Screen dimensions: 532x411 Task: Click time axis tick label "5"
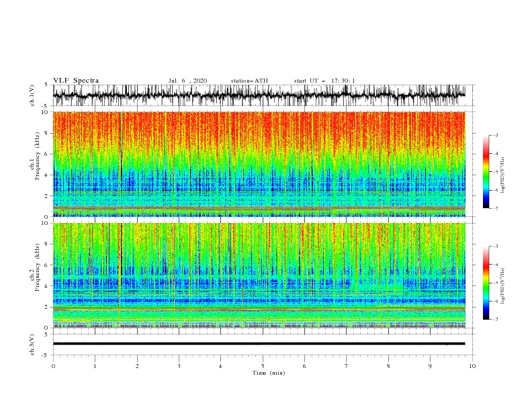pos(263,366)
